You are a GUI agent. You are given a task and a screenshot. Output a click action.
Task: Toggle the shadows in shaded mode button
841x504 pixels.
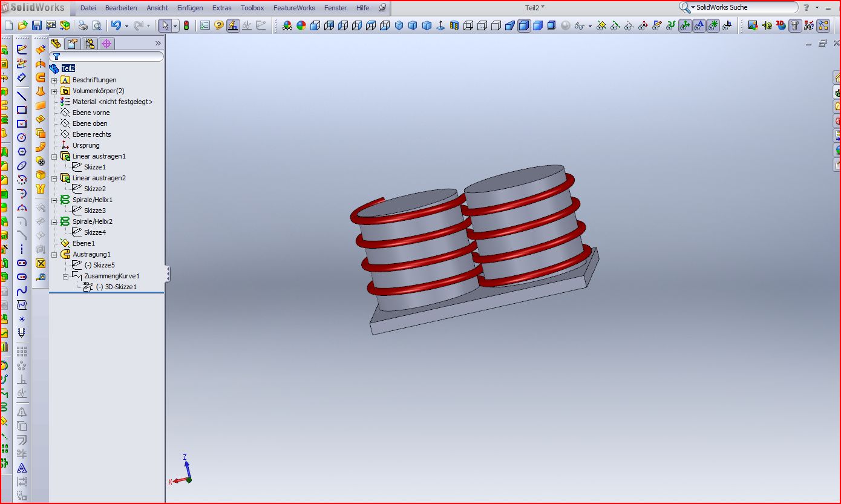pos(552,25)
